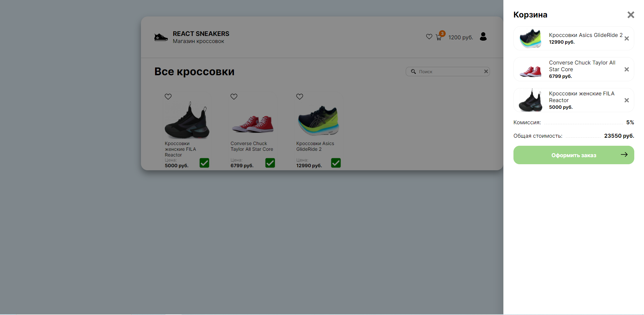The image size is (644, 315).
Task: Click the Комиссия 5% value
Action: 630,122
